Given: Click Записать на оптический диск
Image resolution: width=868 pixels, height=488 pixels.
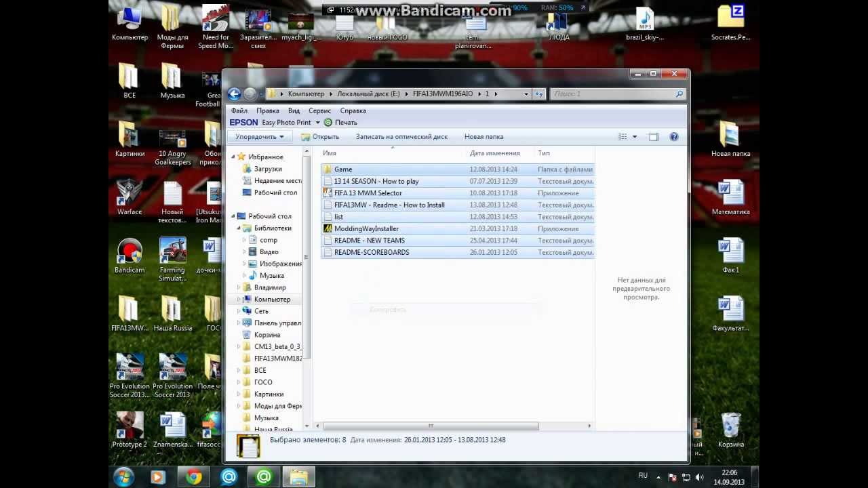Looking at the screenshot, I should [401, 137].
